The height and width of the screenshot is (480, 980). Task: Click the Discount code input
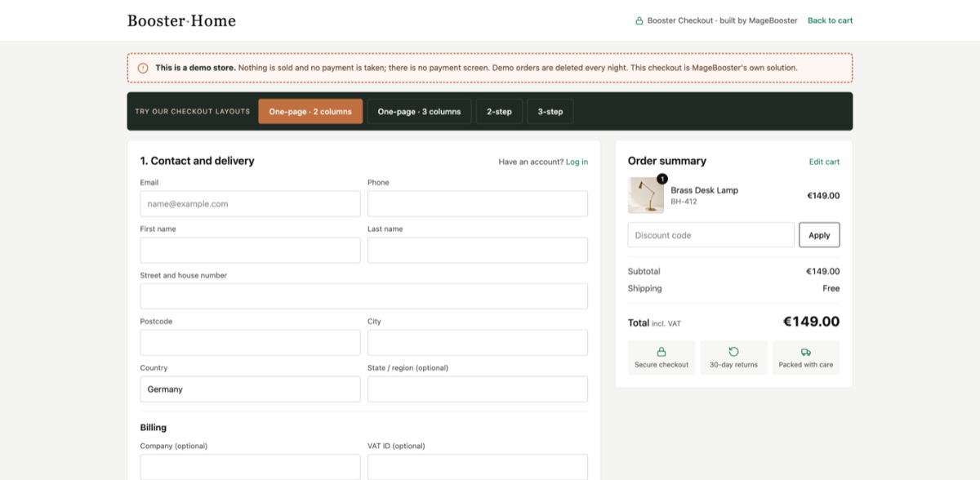pyautogui.click(x=710, y=235)
